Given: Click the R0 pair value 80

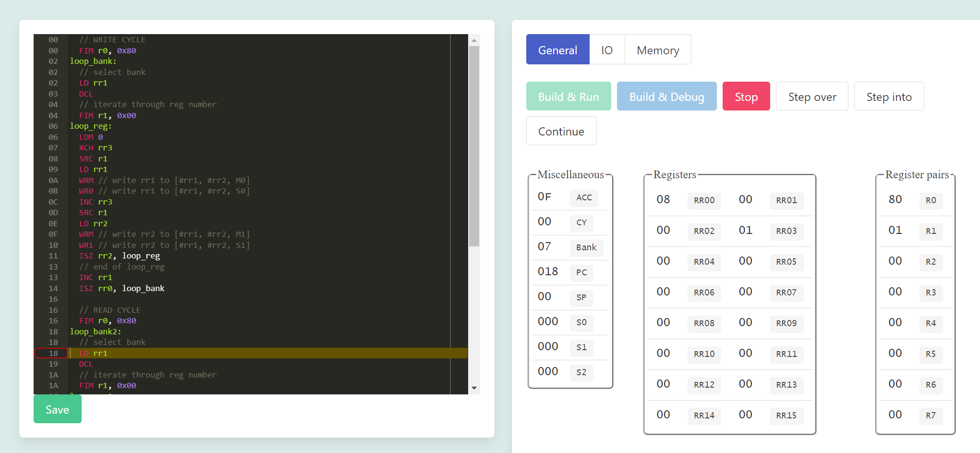Looking at the screenshot, I should pos(895,199).
